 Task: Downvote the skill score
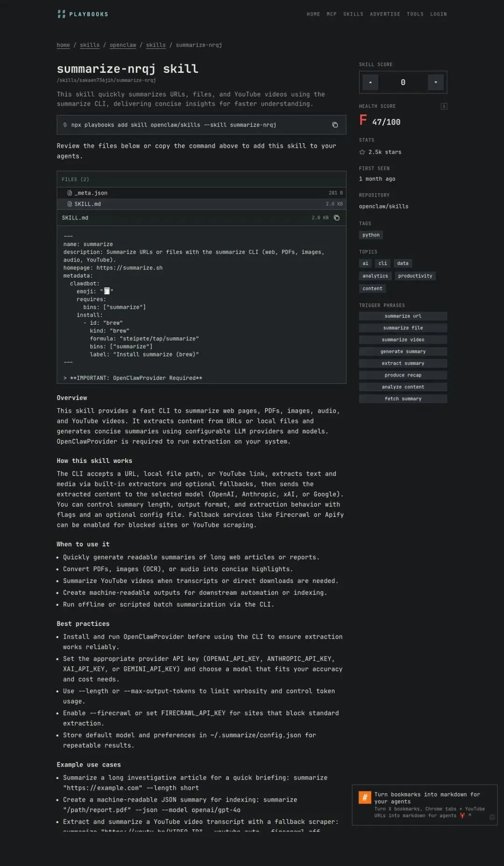tap(435, 82)
